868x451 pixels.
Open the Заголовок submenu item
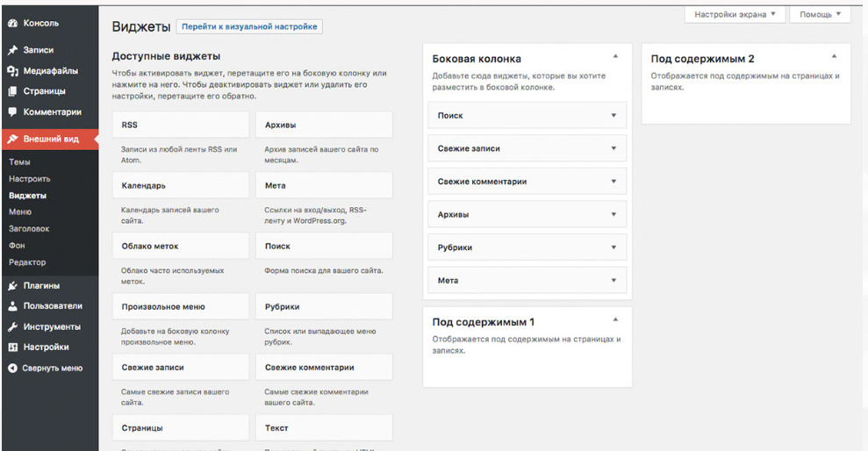[29, 228]
